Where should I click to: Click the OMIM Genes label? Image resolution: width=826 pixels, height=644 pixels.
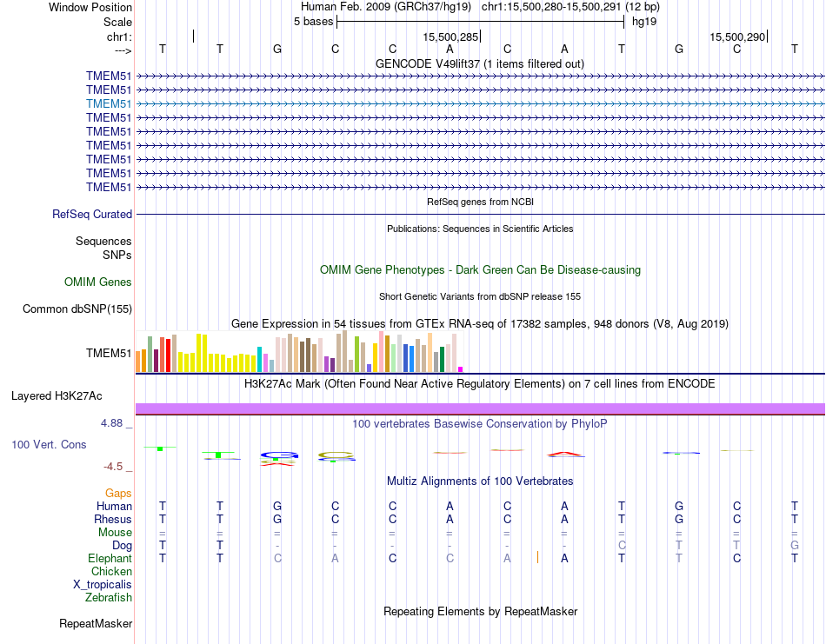[98, 282]
